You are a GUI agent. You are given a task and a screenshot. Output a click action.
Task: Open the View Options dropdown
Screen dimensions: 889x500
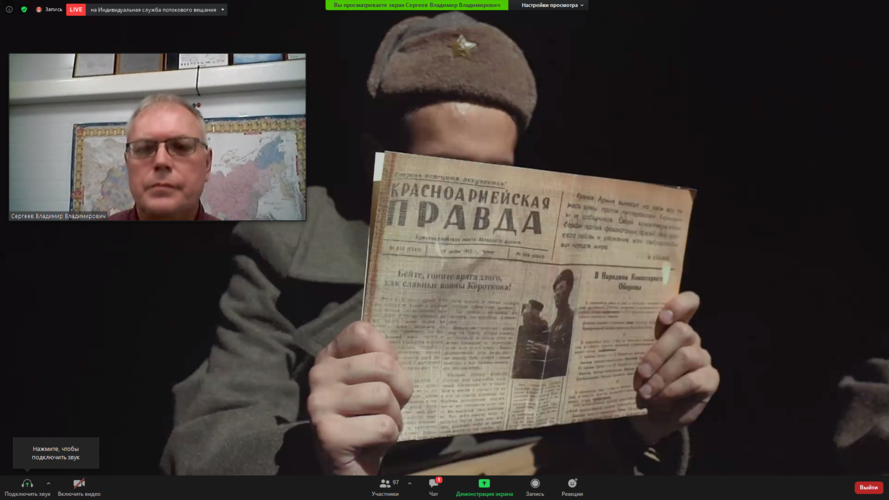[552, 5]
